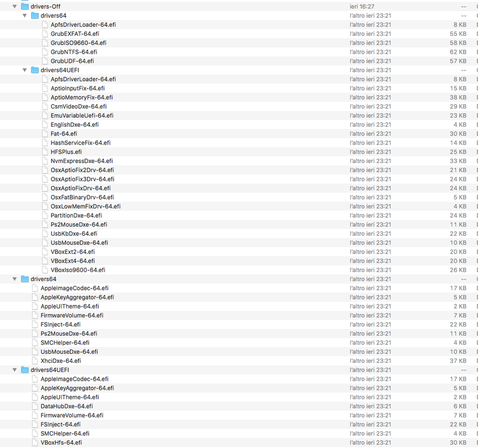Viewport: 478px width, 448px height.
Task: Select UsbMouseDxe-64.efi listed above VBoxExt2-64.efi
Action: coord(79,242)
